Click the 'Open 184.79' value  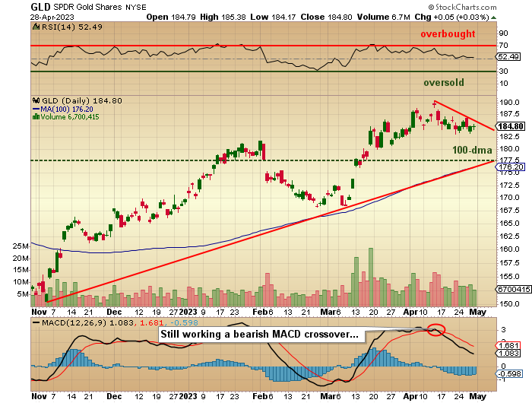pyautogui.click(x=171, y=17)
